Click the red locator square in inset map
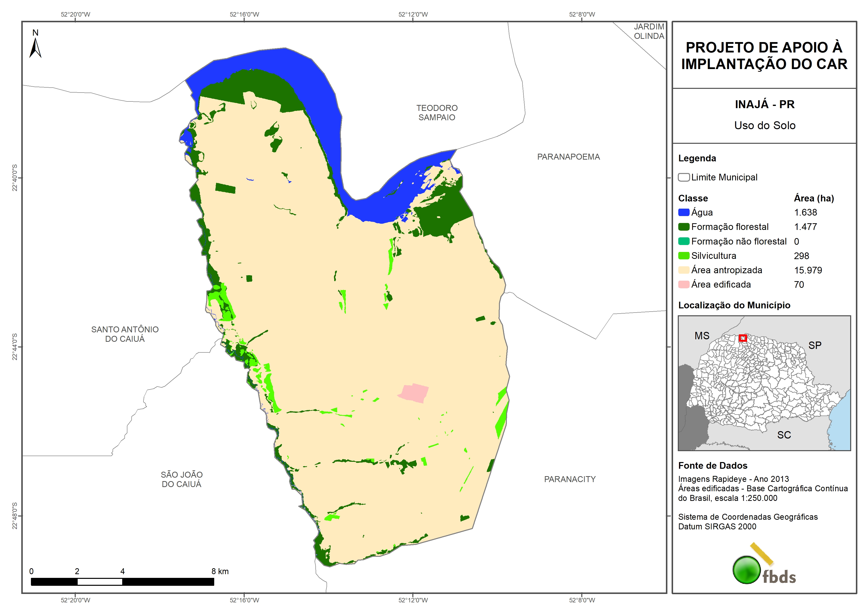 [x=743, y=338]
